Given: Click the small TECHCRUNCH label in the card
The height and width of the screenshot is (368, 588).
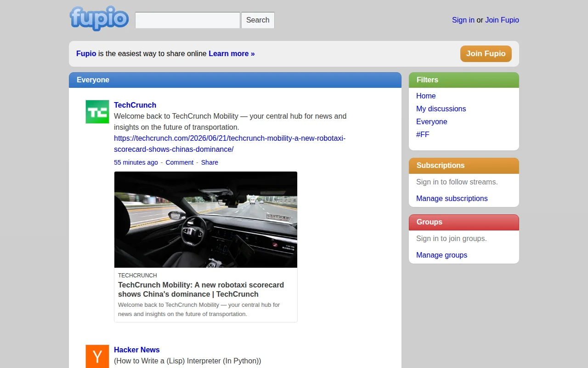Looking at the screenshot, I should 137,275.
